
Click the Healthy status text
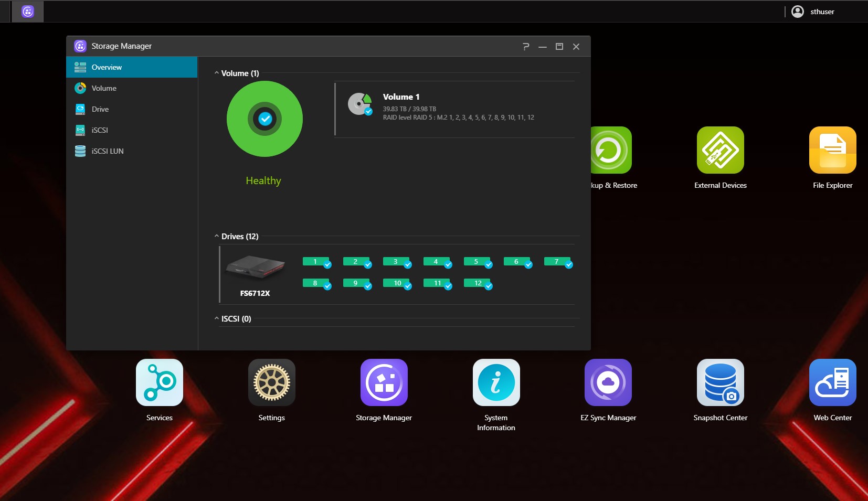(263, 181)
